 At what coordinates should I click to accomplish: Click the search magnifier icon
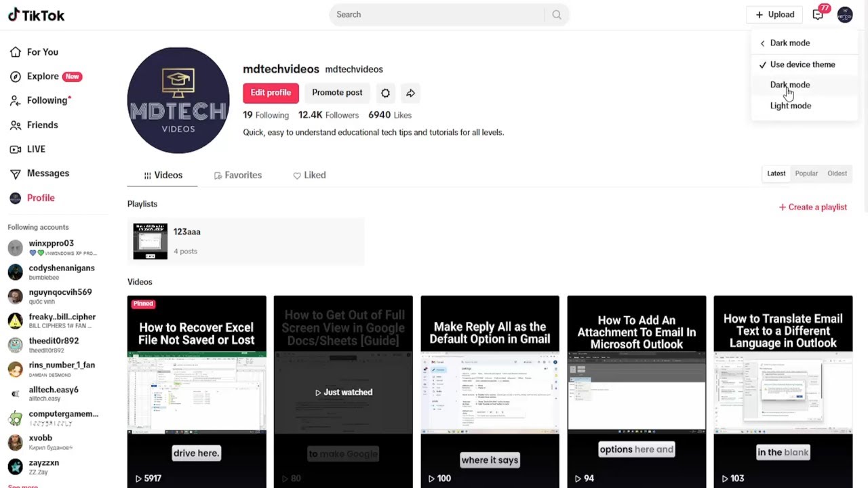tap(557, 15)
